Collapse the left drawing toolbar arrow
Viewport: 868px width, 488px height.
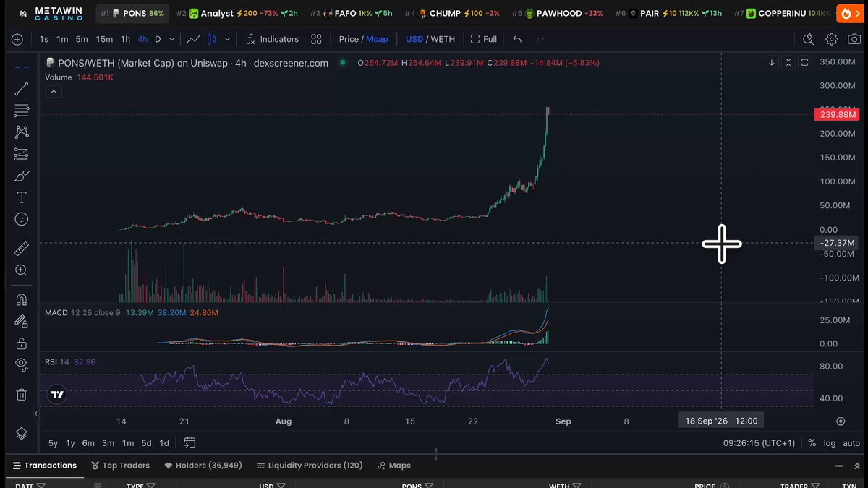(36, 414)
